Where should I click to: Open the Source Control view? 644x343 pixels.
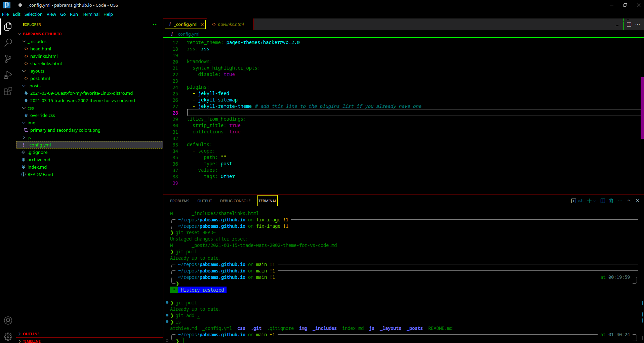coord(8,58)
